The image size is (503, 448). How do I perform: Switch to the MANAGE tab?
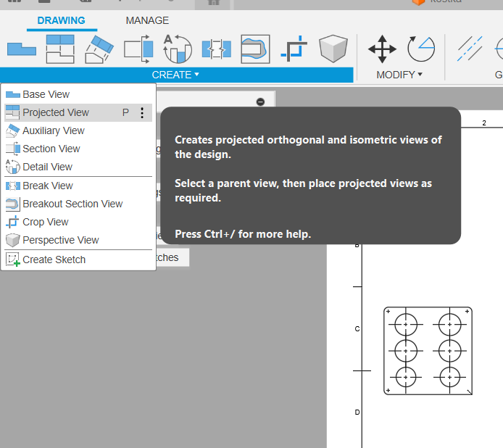pyautogui.click(x=147, y=20)
